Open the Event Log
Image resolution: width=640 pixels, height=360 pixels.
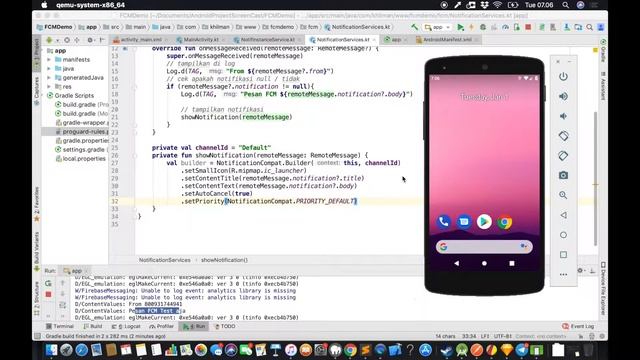[578, 326]
